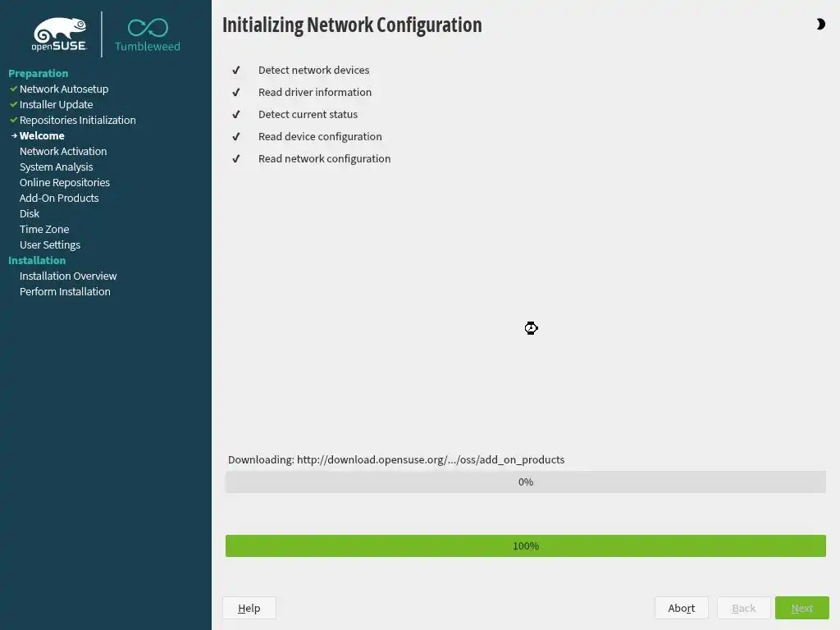Click the 'Read network configuration' text
The width and height of the screenshot is (840, 630).
(x=325, y=158)
